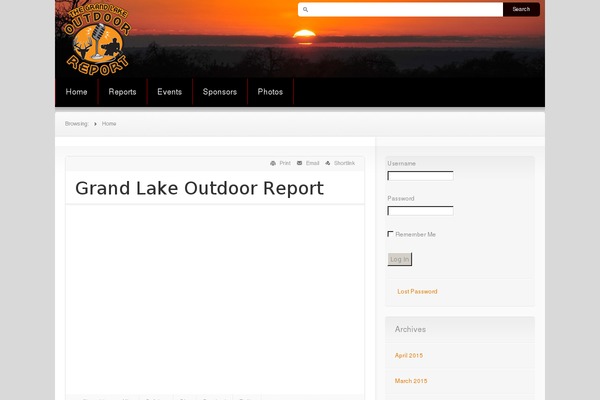Viewport: 600px width, 400px height.
Task: Open the Events menu item
Action: pyautogui.click(x=170, y=92)
